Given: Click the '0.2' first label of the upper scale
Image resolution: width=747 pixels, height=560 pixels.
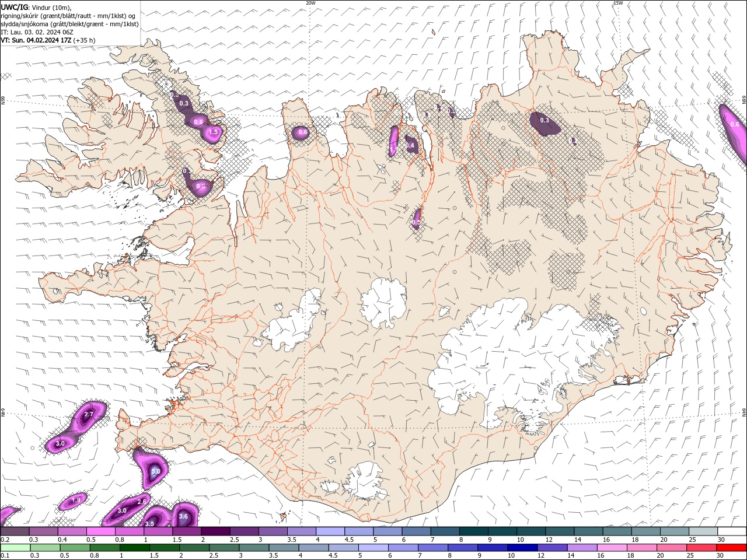Looking at the screenshot, I should click(x=5, y=540).
